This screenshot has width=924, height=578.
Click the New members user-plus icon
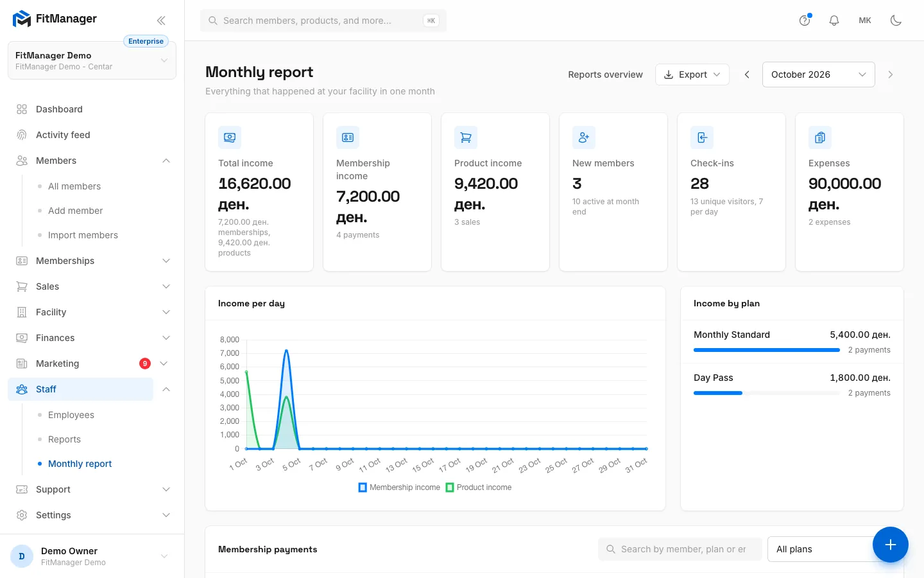tap(584, 137)
